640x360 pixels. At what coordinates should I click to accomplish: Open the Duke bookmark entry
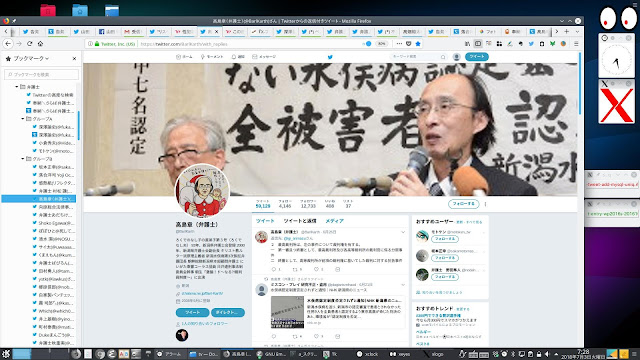tap(53, 335)
